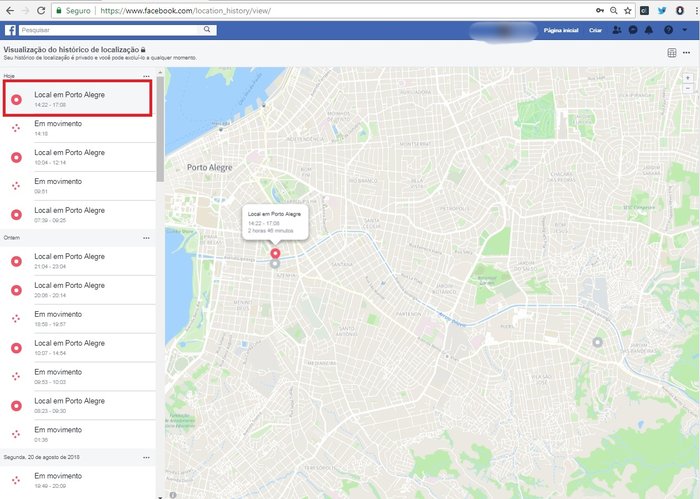Click the place icon of the 08:23 - 09:30 entry
700x499 pixels.
click(16, 406)
